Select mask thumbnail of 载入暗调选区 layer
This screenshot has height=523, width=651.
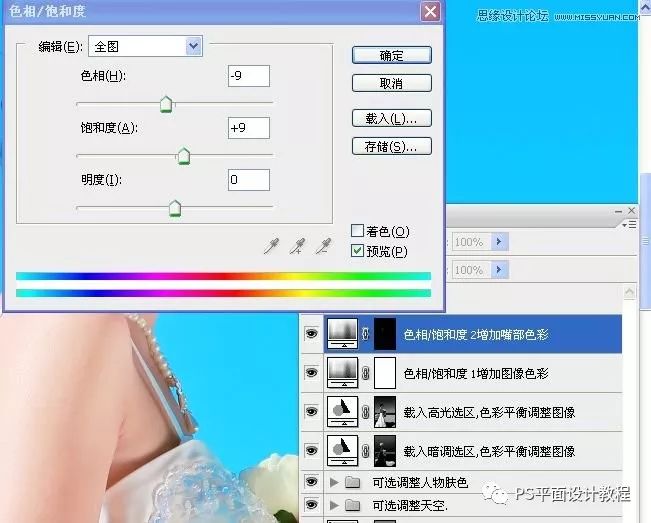(x=385, y=451)
